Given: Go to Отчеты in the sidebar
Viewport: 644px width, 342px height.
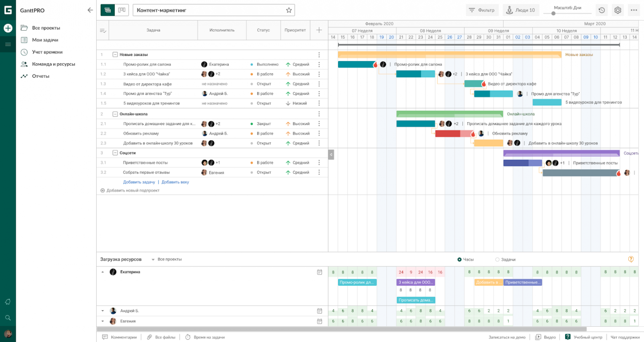Looking at the screenshot, I should click(x=40, y=76).
